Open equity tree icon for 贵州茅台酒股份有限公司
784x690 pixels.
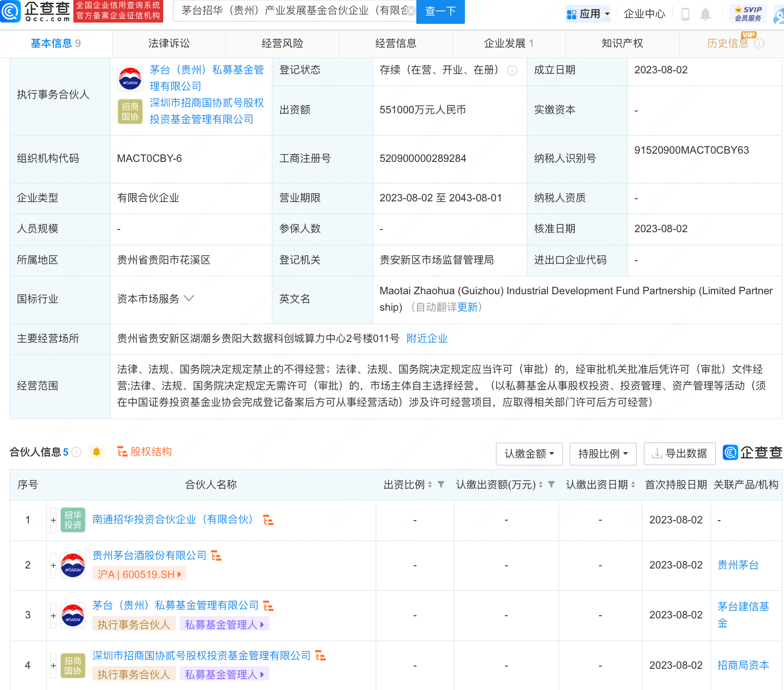coord(216,555)
